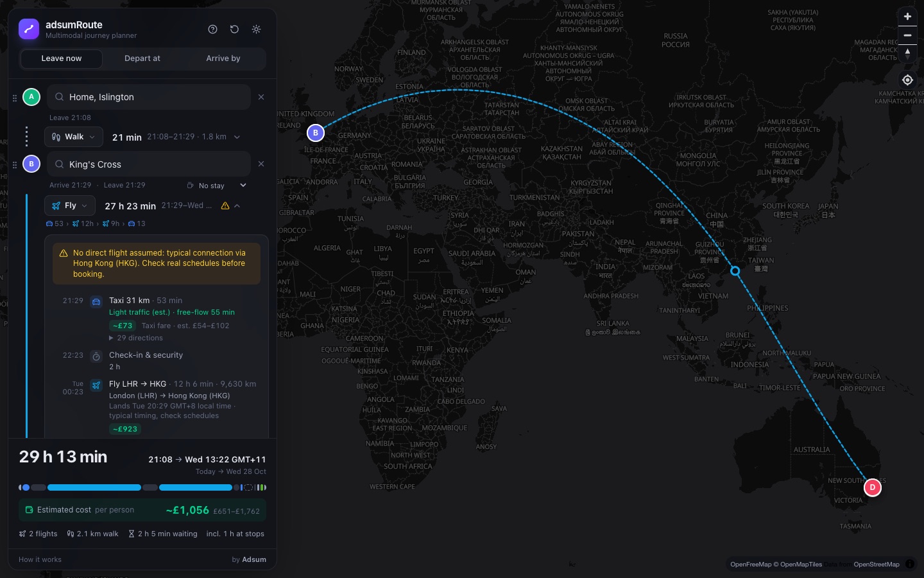This screenshot has width=924, height=578.
Task: Click the King's Cross search field
Action: click(150, 164)
